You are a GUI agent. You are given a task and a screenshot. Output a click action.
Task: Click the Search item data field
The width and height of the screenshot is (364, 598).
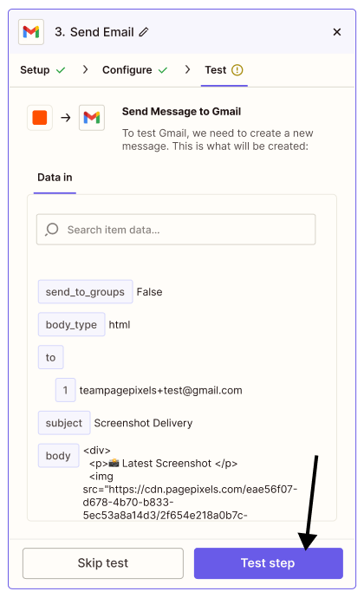pos(176,229)
